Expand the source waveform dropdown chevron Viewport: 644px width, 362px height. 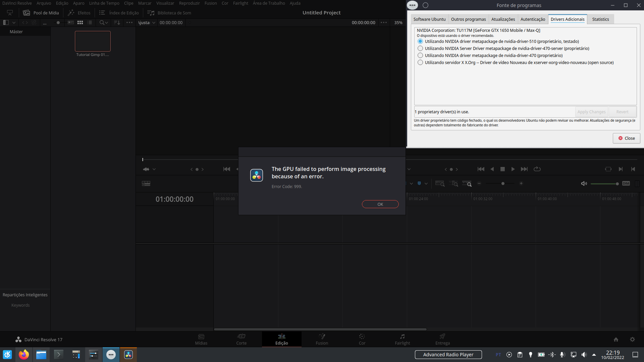154,169
